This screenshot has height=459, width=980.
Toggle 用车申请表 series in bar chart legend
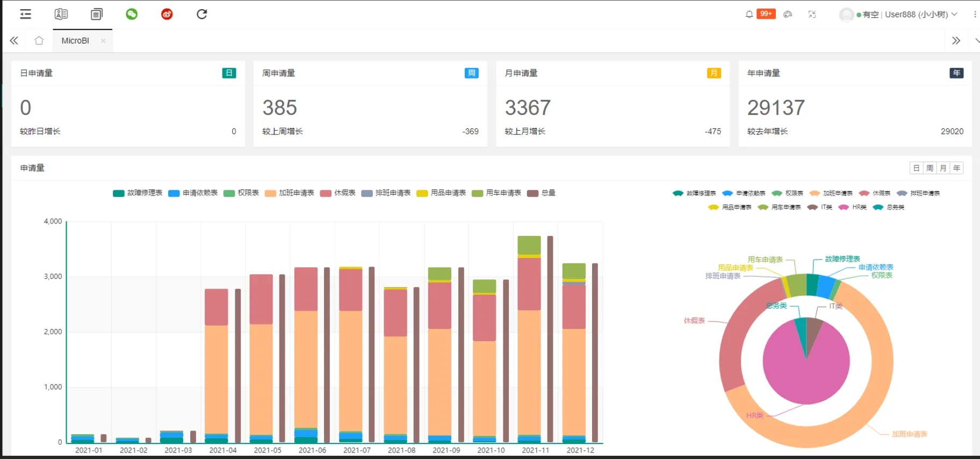[496, 193]
